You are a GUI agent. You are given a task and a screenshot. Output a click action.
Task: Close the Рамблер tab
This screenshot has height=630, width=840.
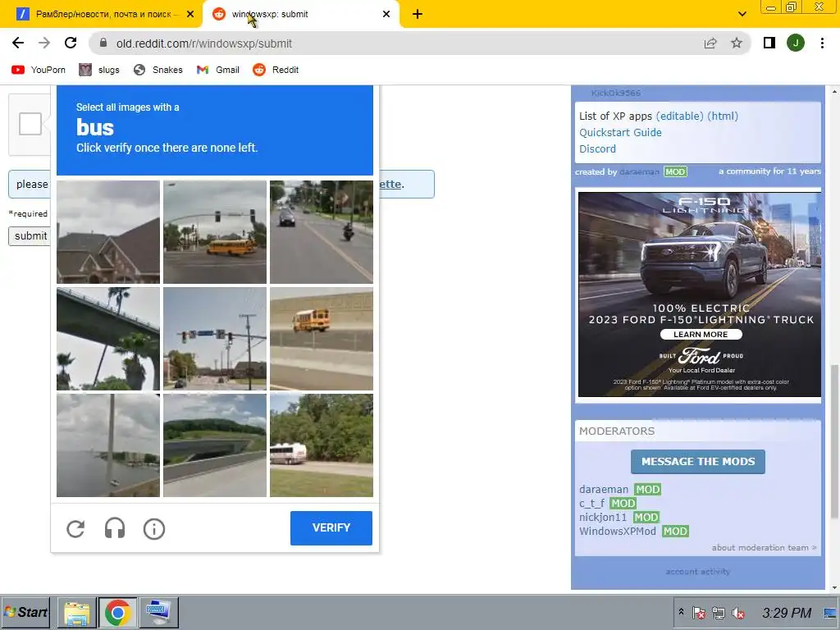190,14
